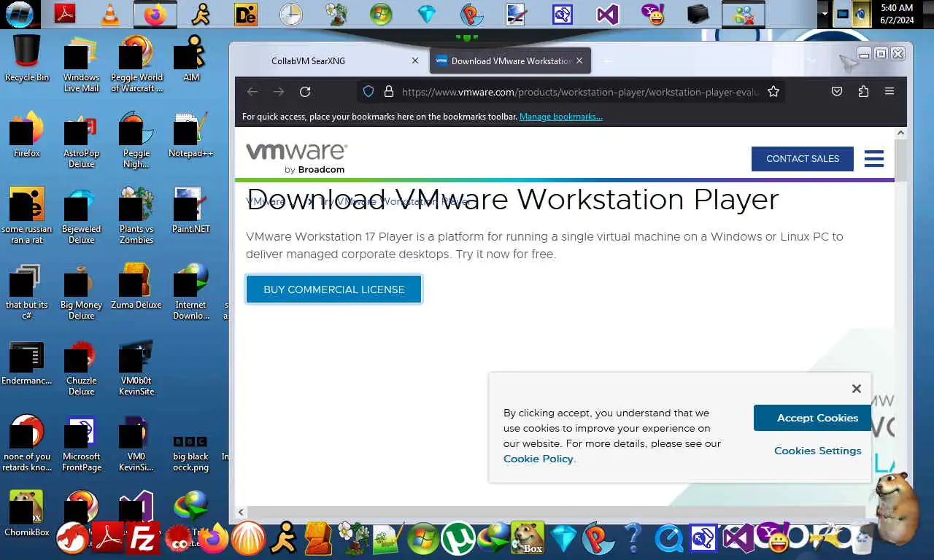Show hidden system tray icons

coord(825,14)
